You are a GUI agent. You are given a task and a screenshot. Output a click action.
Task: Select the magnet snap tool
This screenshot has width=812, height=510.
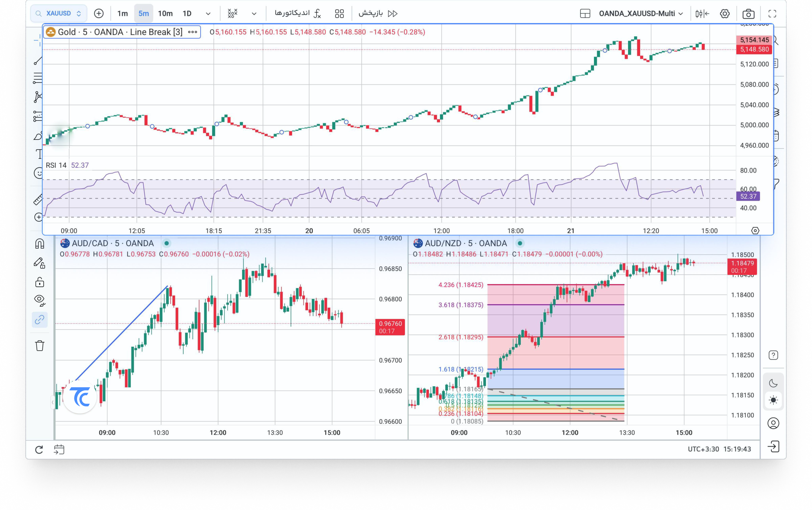point(39,243)
